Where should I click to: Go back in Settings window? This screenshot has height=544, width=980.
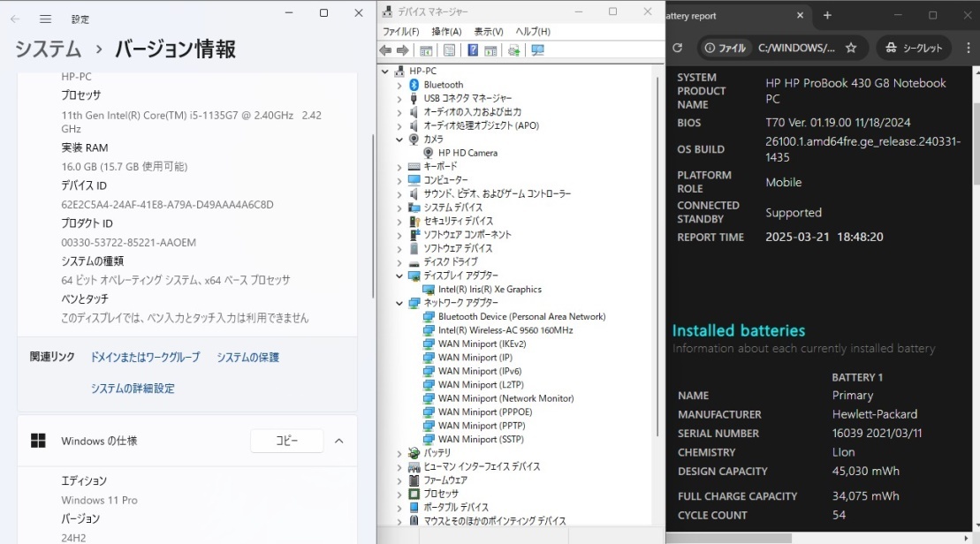pyautogui.click(x=15, y=19)
